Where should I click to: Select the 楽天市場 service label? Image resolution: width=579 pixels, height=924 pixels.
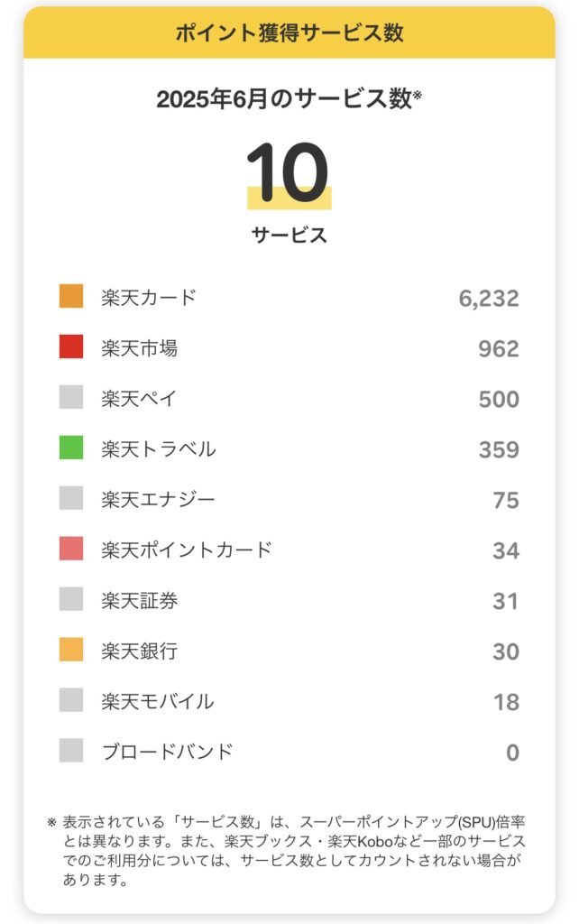pos(139,348)
